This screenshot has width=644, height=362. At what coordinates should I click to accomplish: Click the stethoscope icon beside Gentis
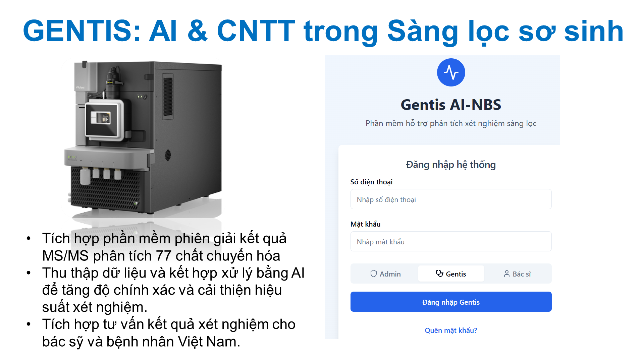439,274
